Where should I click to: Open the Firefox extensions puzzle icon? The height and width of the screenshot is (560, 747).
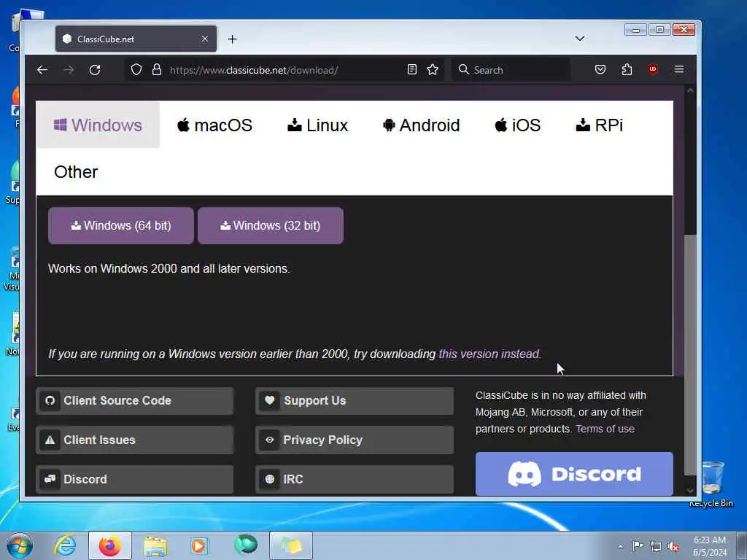tap(627, 69)
